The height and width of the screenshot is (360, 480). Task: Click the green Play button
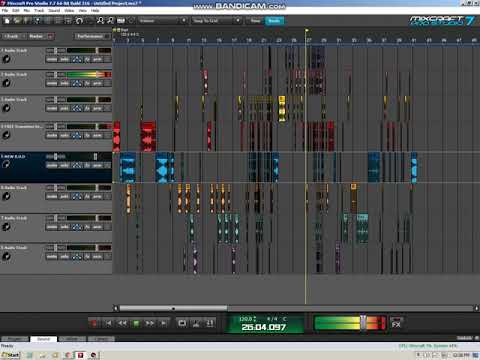click(x=136, y=323)
